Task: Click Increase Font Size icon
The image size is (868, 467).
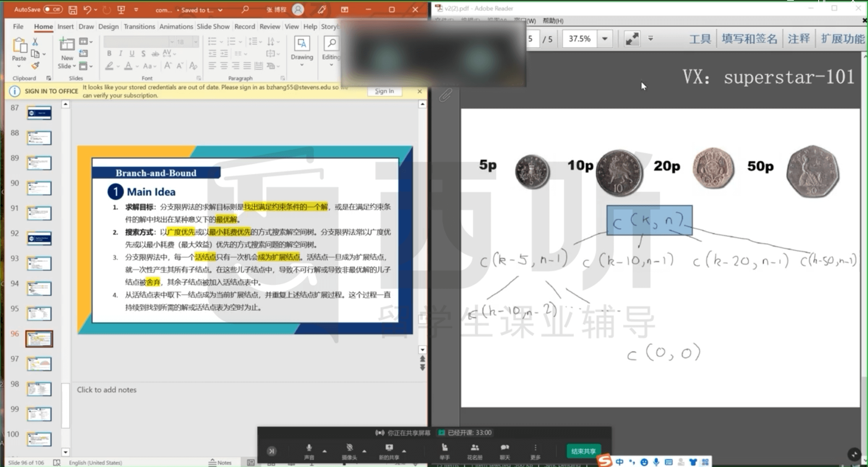Action: point(168,66)
